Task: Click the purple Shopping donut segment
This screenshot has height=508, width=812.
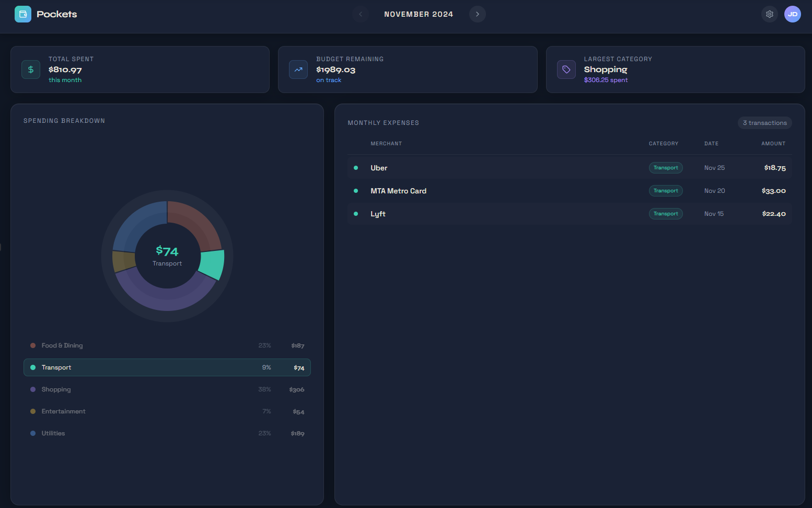Action: tap(167, 298)
